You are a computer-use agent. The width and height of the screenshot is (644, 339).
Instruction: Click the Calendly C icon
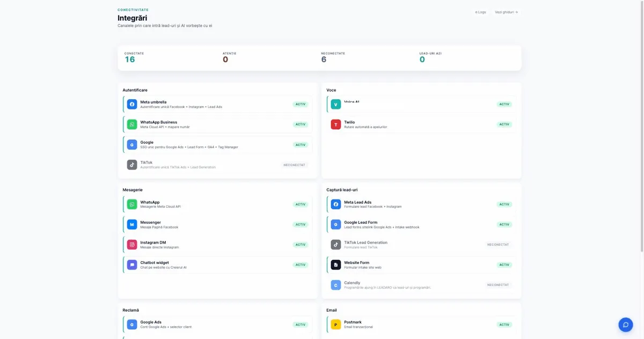click(336, 285)
